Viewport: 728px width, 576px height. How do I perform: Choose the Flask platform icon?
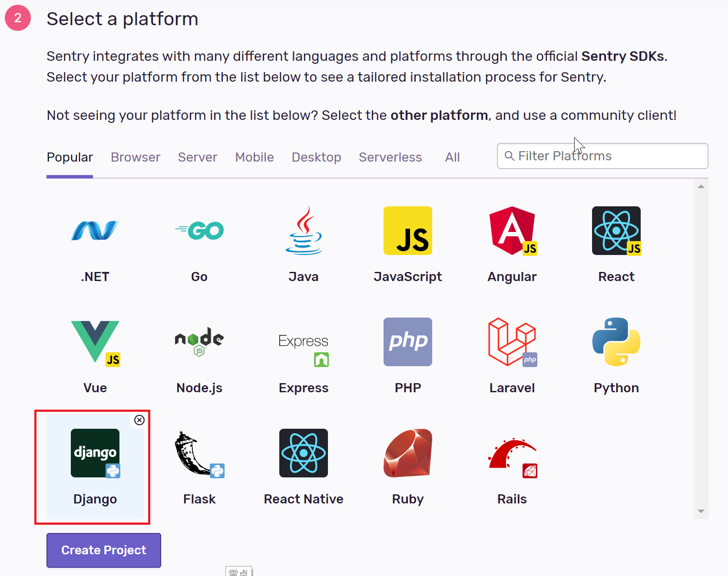pos(199,453)
